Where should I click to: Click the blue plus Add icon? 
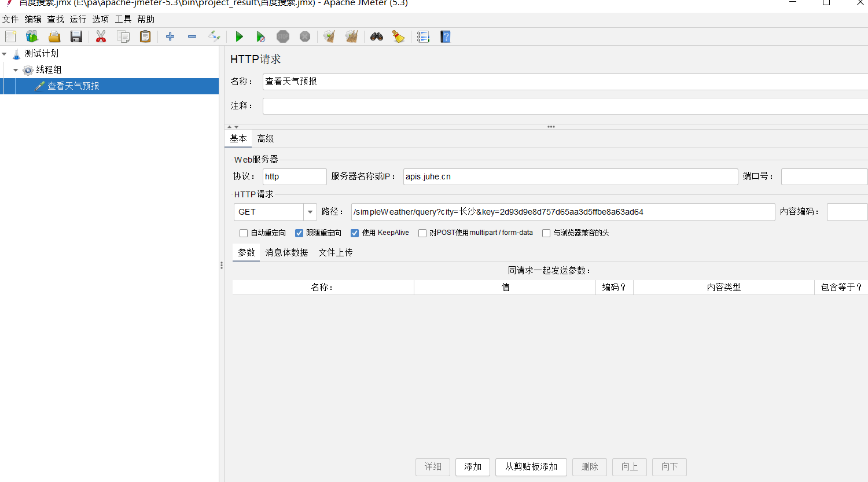[170, 37]
